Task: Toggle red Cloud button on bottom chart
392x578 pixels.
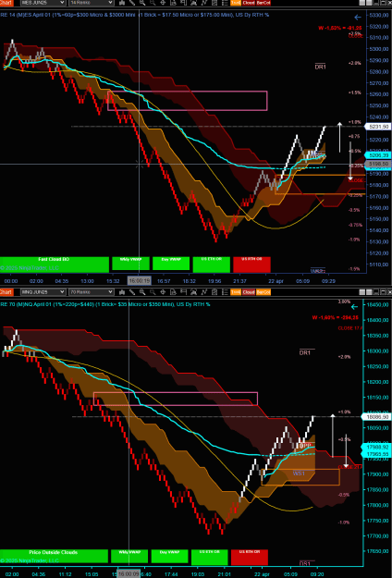Action: (x=249, y=292)
